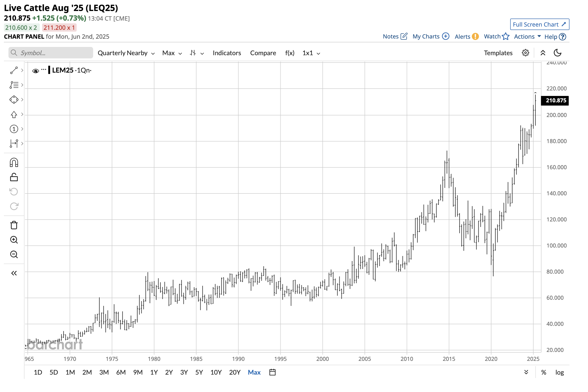588x392 pixels.
Task: Click the zoom in magnifier icon
Action: click(x=14, y=240)
